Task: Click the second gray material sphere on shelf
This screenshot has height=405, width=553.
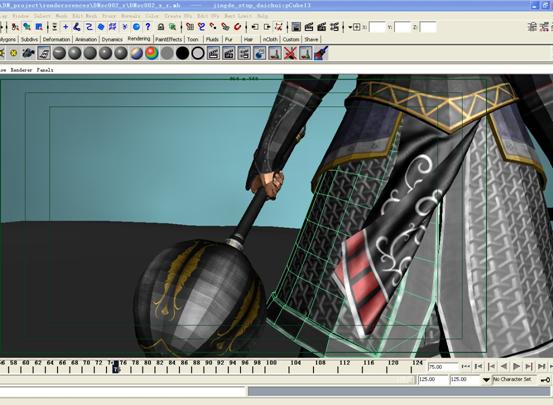Action: tap(75, 53)
